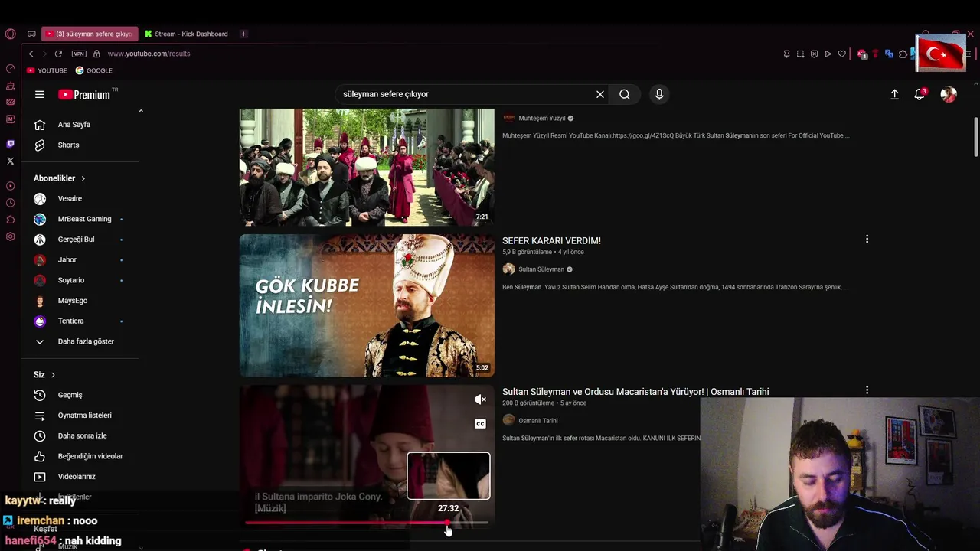The image size is (980, 551).
Task: Open the Player icon in Opera sidebar
Action: [10, 186]
